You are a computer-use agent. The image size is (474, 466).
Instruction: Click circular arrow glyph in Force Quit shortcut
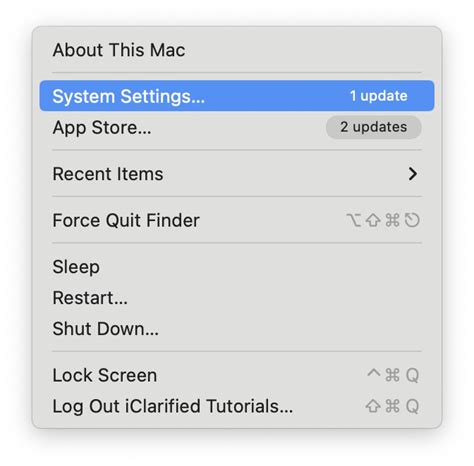412,220
